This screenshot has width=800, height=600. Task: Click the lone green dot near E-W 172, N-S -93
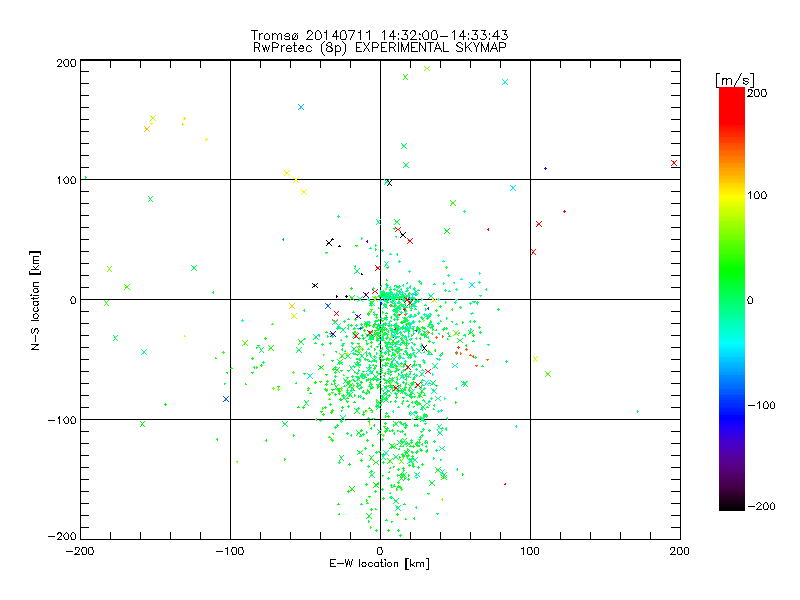(x=638, y=411)
